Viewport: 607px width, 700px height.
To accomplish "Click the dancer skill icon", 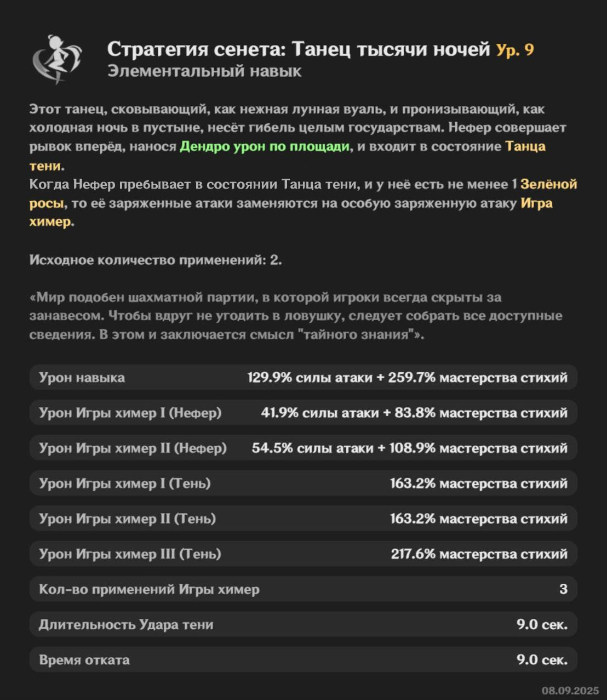I will (57, 59).
